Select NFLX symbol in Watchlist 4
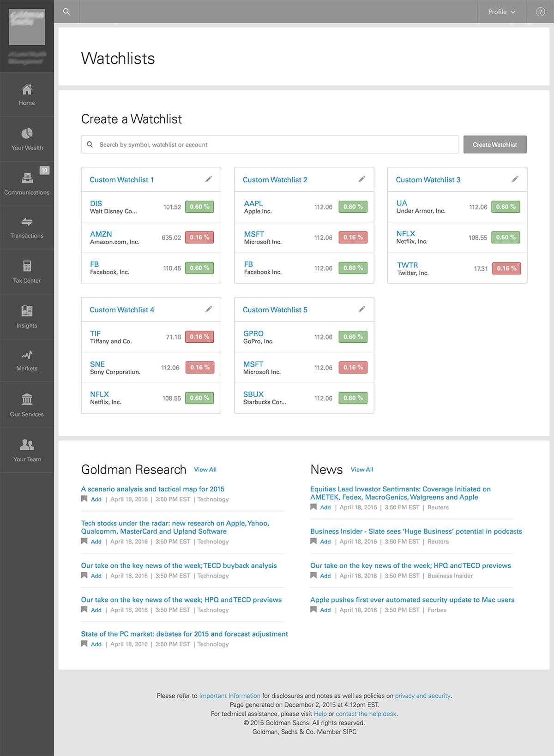The image size is (554, 756). (99, 394)
